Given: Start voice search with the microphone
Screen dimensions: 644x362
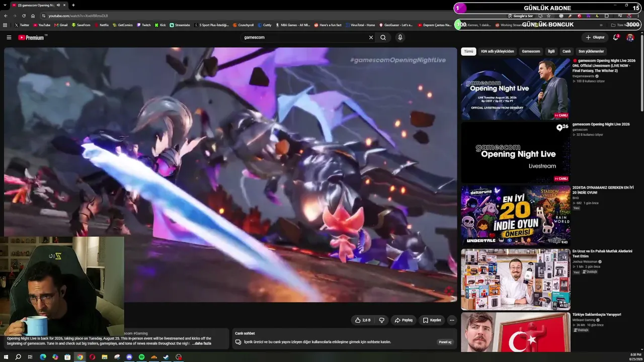Looking at the screenshot, I should click(x=400, y=38).
